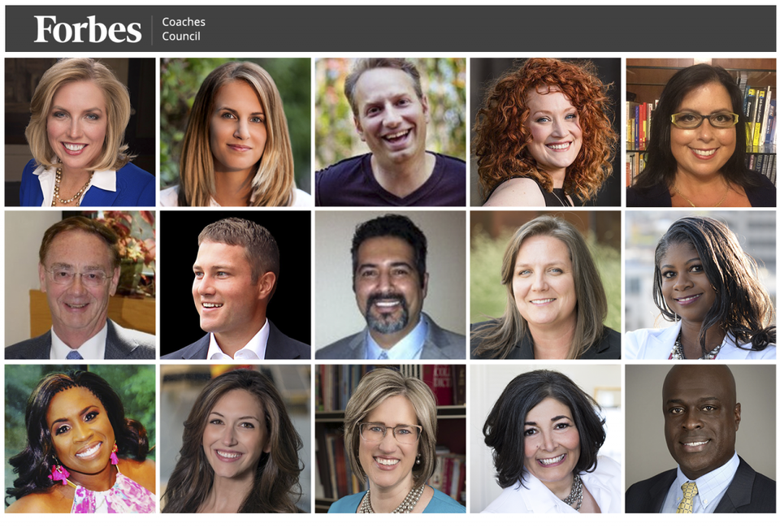Image resolution: width=780 pixels, height=532 pixels.
Task: Open the woman with pink tassel earrings photo
Action: click(80, 439)
